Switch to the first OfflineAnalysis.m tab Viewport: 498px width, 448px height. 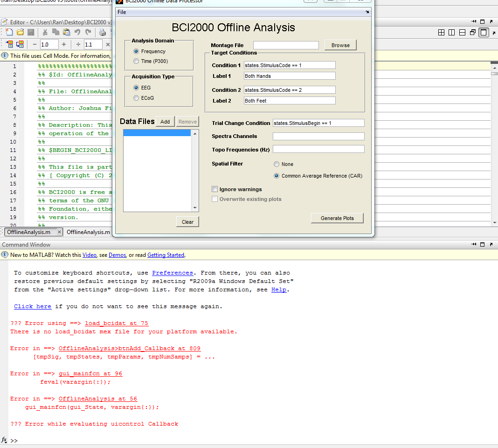coord(28,232)
